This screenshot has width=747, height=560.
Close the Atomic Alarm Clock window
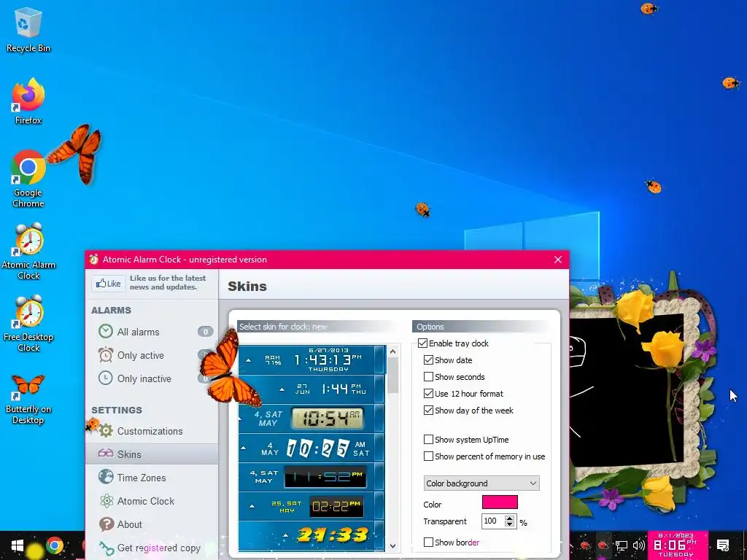click(558, 260)
